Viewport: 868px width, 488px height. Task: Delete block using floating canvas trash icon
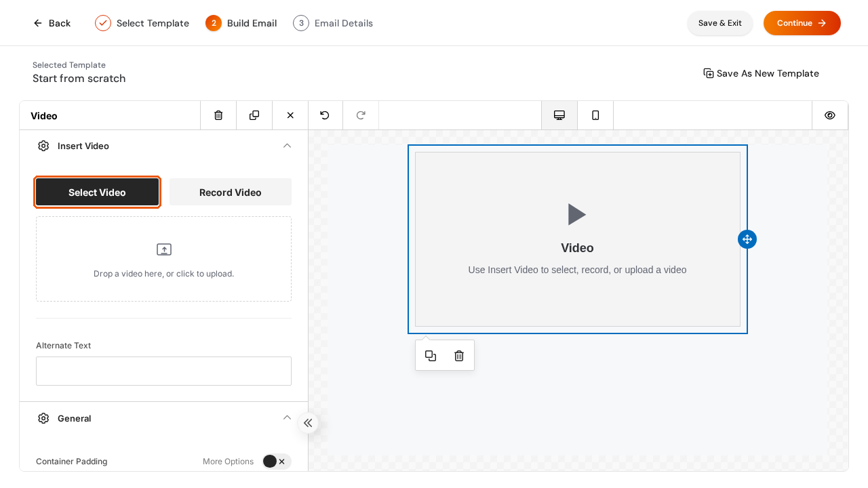(x=459, y=356)
